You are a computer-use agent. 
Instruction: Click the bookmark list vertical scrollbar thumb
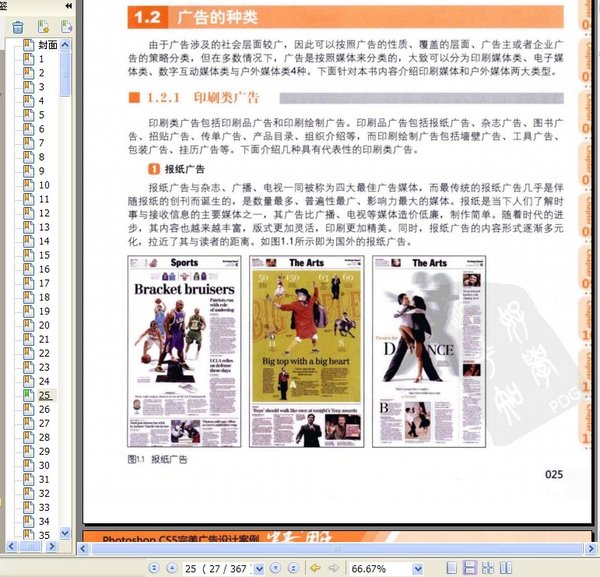65,74
